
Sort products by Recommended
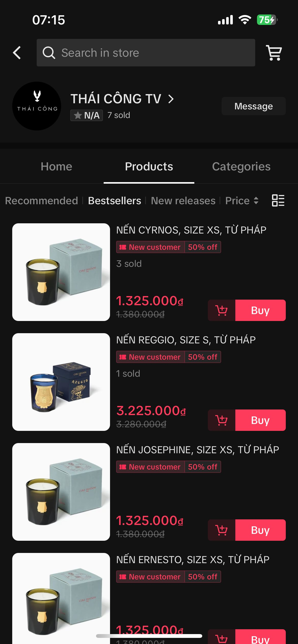[42, 201]
